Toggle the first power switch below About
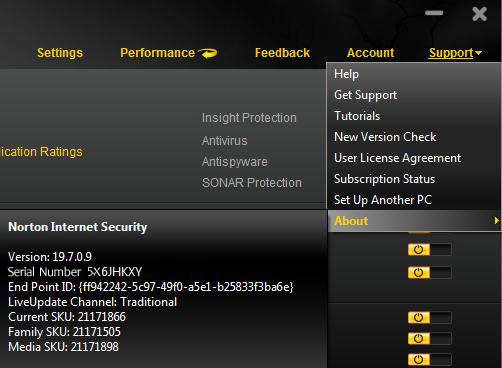502x368 pixels. tap(430, 249)
